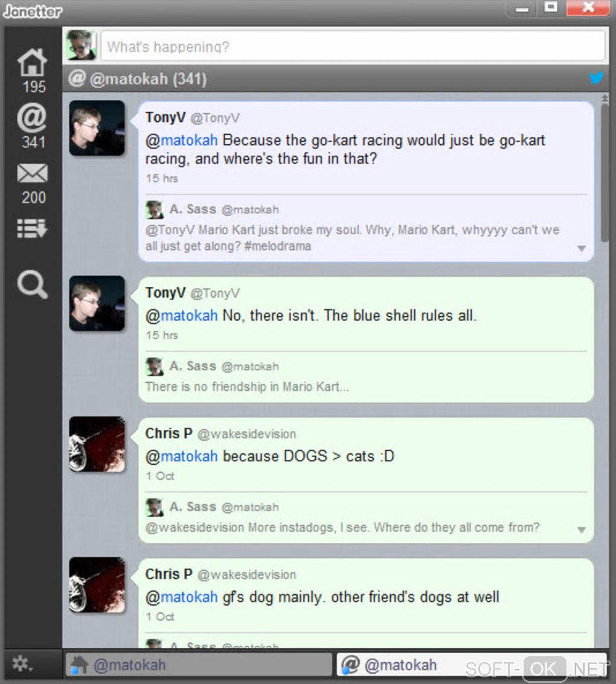Click TonyV avatar on blue shell tweet

point(97,303)
